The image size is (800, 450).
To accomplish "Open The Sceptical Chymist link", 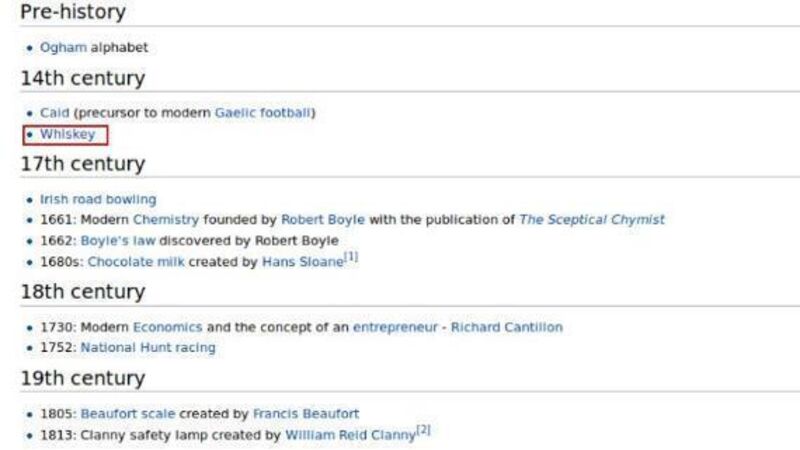I will pos(591,219).
